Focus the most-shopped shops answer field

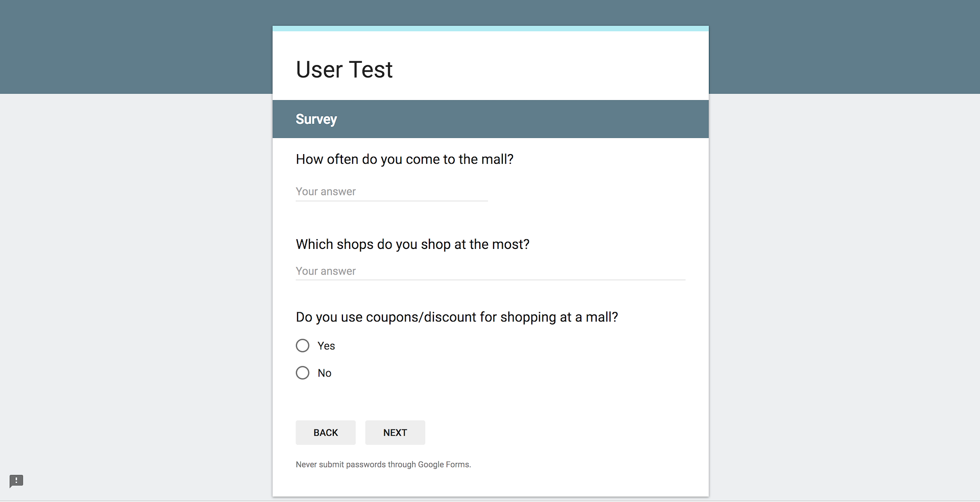click(x=490, y=271)
